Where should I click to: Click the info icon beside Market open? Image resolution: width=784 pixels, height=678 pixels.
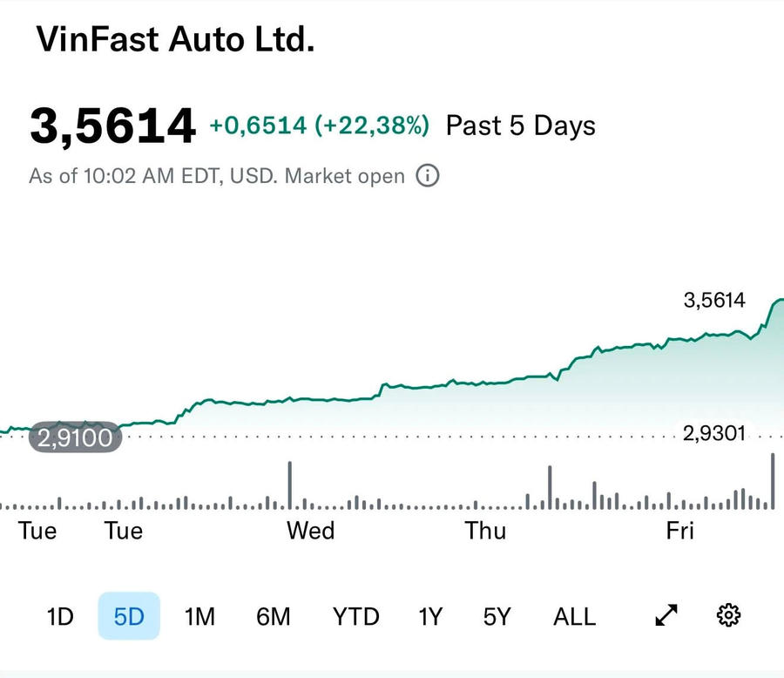[427, 176]
